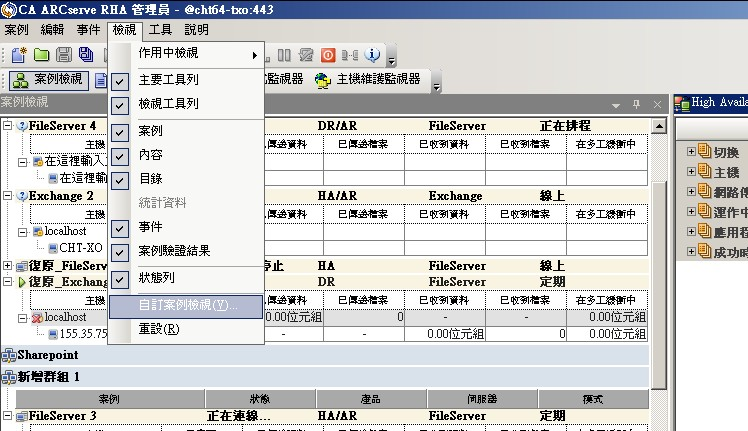Screen dimensions: 748x431
Task: Click the FileServer 3 scenario icon
Action: click(x=21, y=416)
